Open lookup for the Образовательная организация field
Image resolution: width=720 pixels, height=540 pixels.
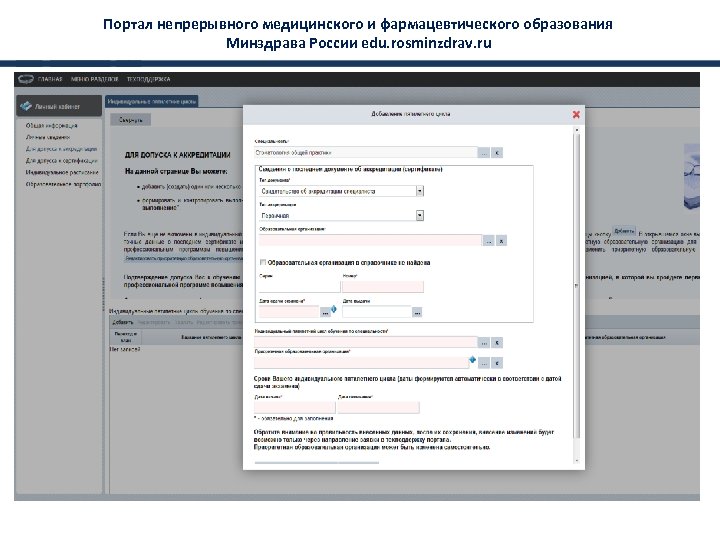[x=488, y=241]
